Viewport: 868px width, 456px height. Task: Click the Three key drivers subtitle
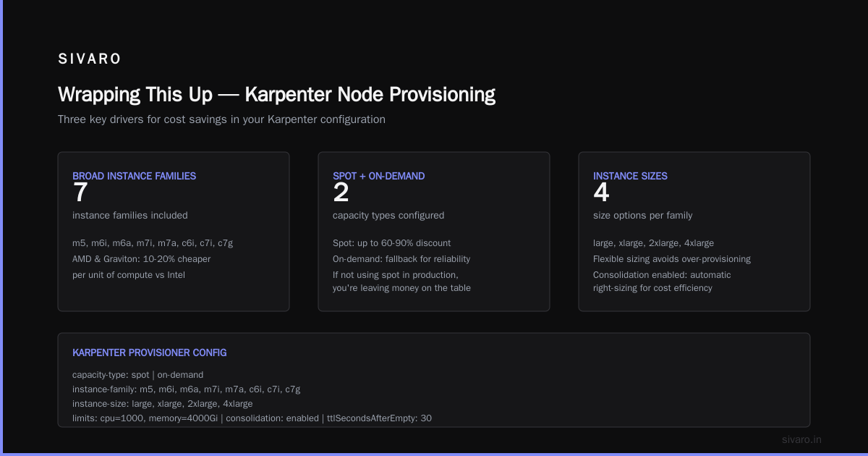coord(221,119)
